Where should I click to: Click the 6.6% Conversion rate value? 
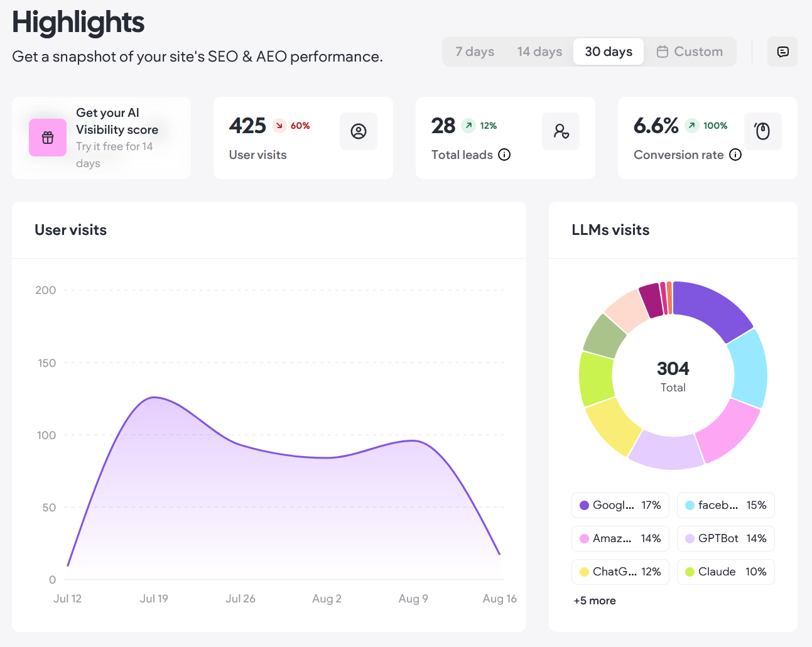656,126
